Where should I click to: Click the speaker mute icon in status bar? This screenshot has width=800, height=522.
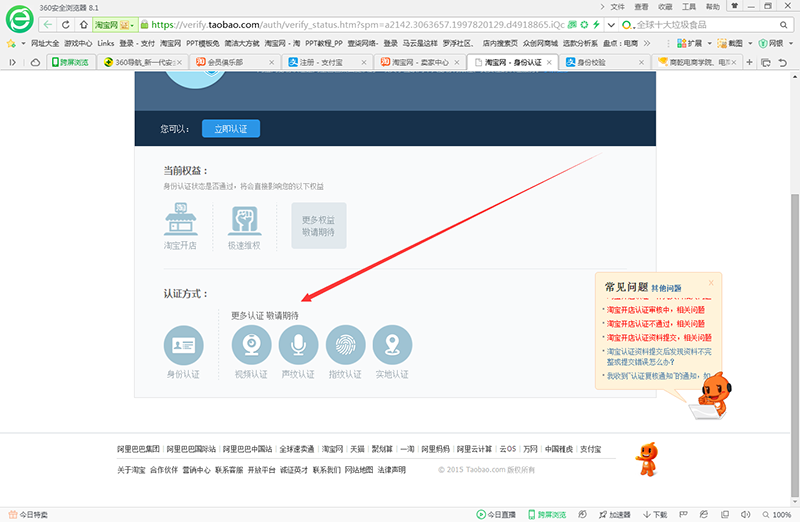(x=745, y=514)
